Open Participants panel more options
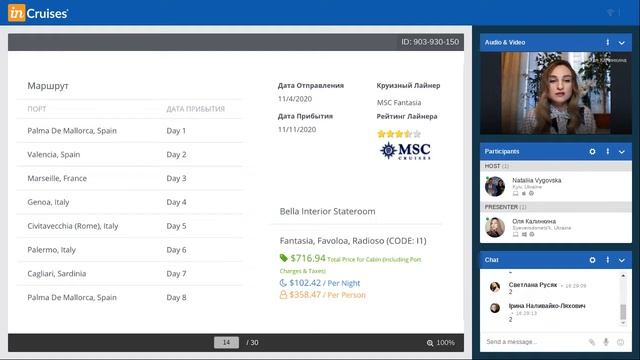The image size is (640, 360). (607, 151)
